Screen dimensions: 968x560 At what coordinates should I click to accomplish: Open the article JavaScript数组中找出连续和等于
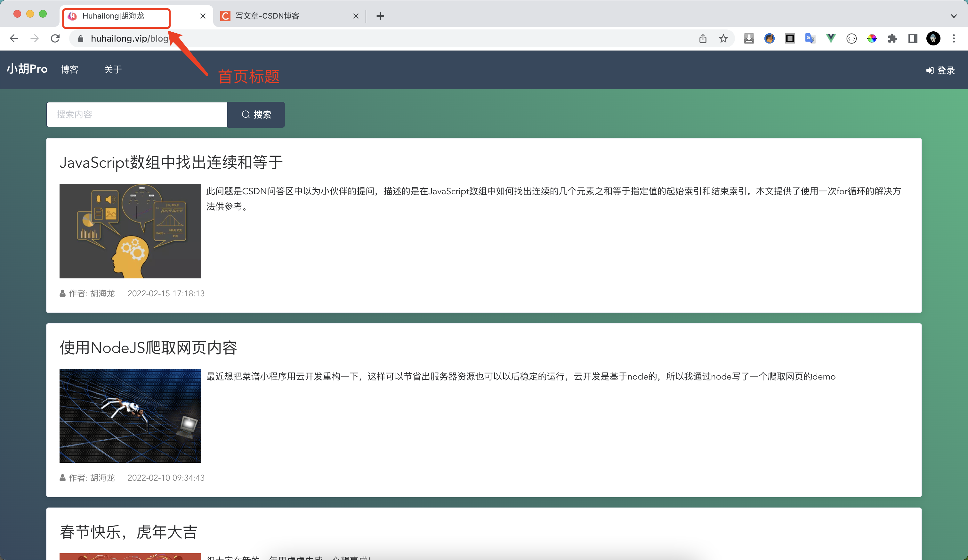[x=171, y=163]
